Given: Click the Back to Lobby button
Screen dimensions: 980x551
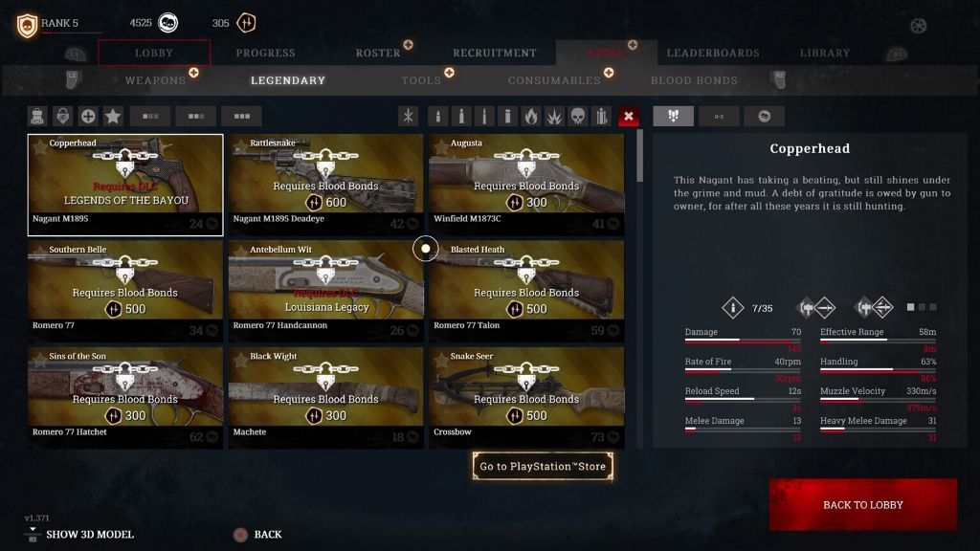Looking at the screenshot, I should pos(863,505).
